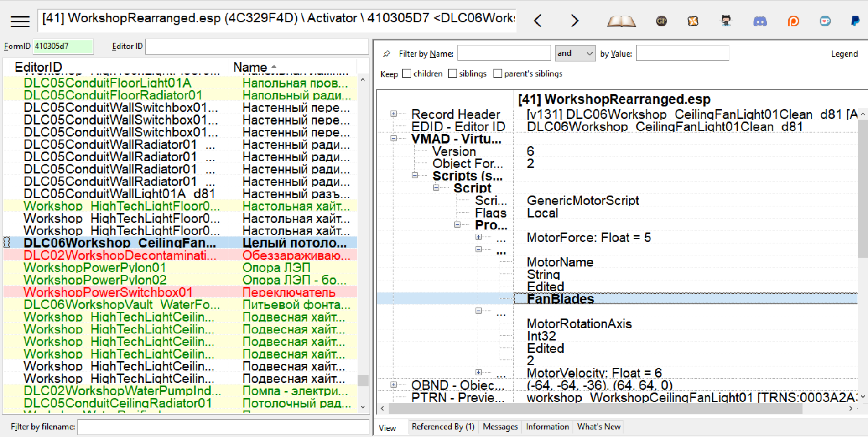
Task: Click the PayPal donate icon
Action: [x=855, y=21]
